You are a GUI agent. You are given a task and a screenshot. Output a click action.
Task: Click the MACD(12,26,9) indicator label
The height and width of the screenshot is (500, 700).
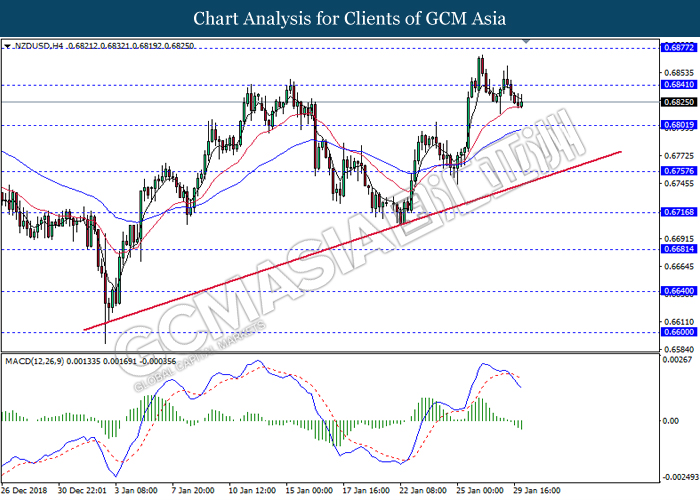point(35,361)
